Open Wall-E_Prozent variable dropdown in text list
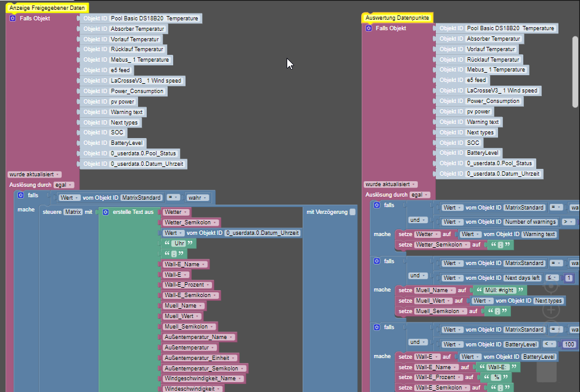 pyautogui.click(x=187, y=285)
